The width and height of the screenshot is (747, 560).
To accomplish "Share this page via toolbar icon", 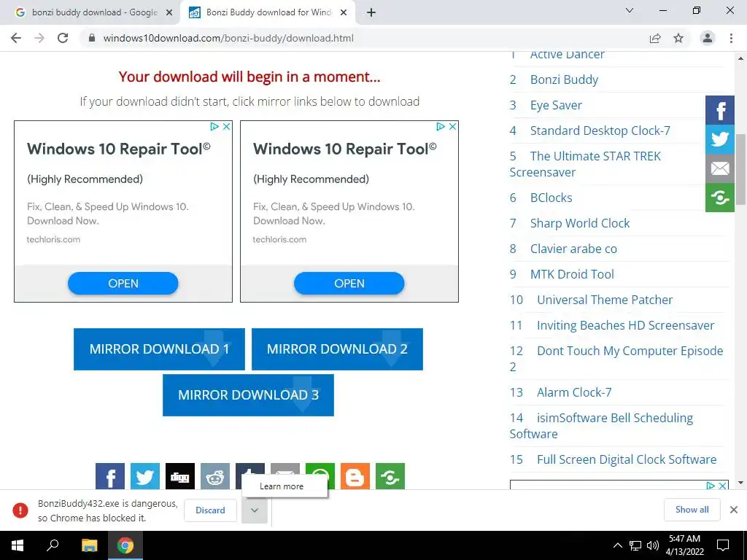I will (655, 38).
